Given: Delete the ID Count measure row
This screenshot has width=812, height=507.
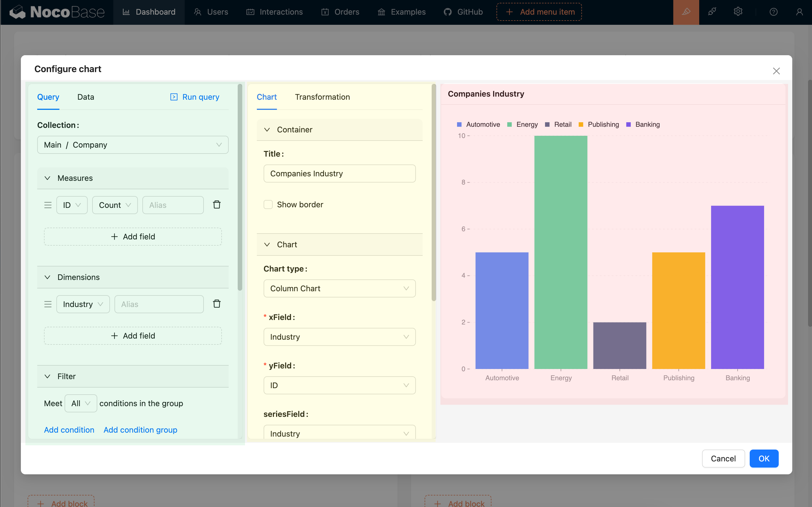Looking at the screenshot, I should pyautogui.click(x=217, y=204).
